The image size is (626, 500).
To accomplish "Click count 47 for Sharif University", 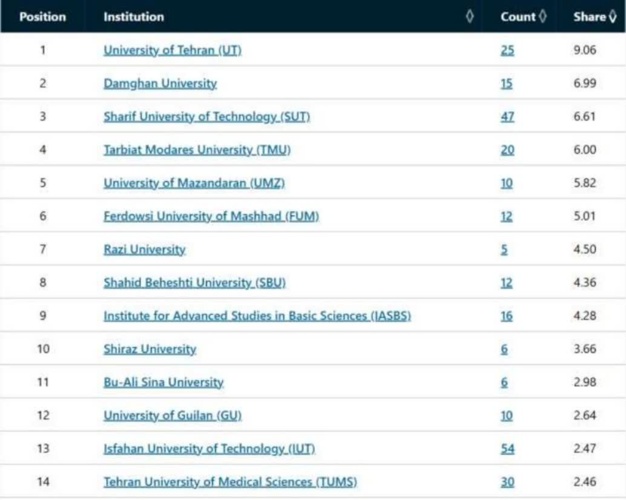I will pyautogui.click(x=507, y=117).
